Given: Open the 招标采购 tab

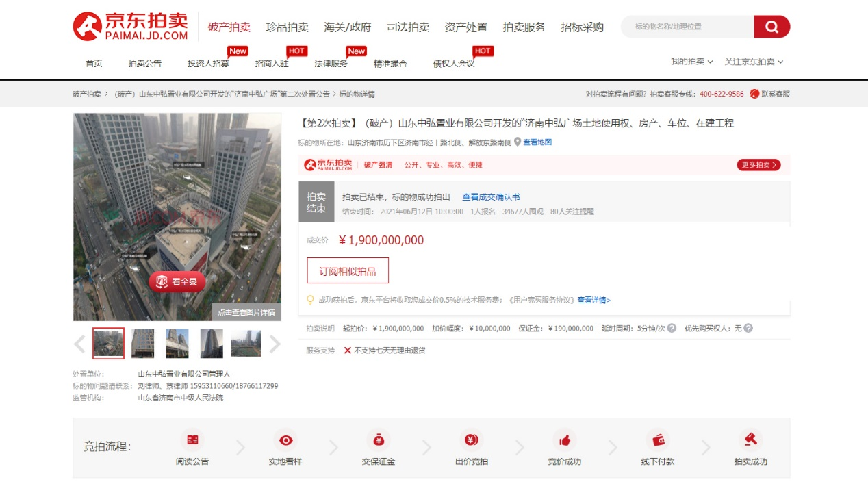Looking at the screenshot, I should [583, 27].
